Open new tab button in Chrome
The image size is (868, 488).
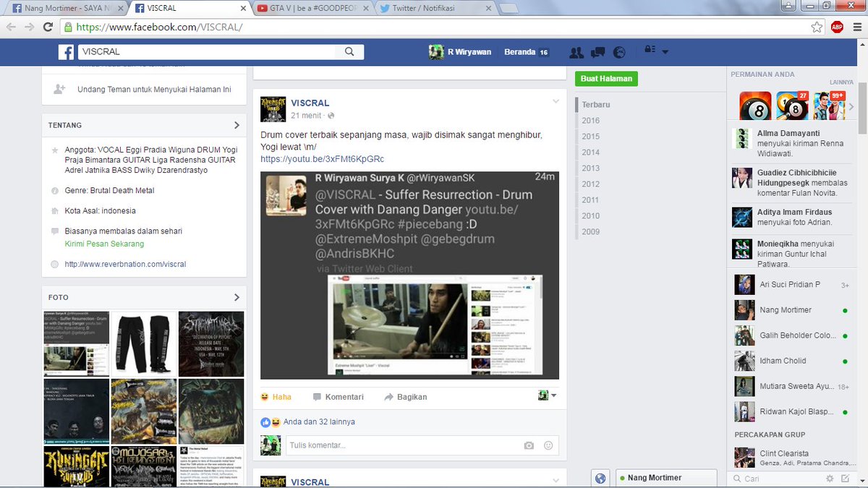(x=509, y=9)
